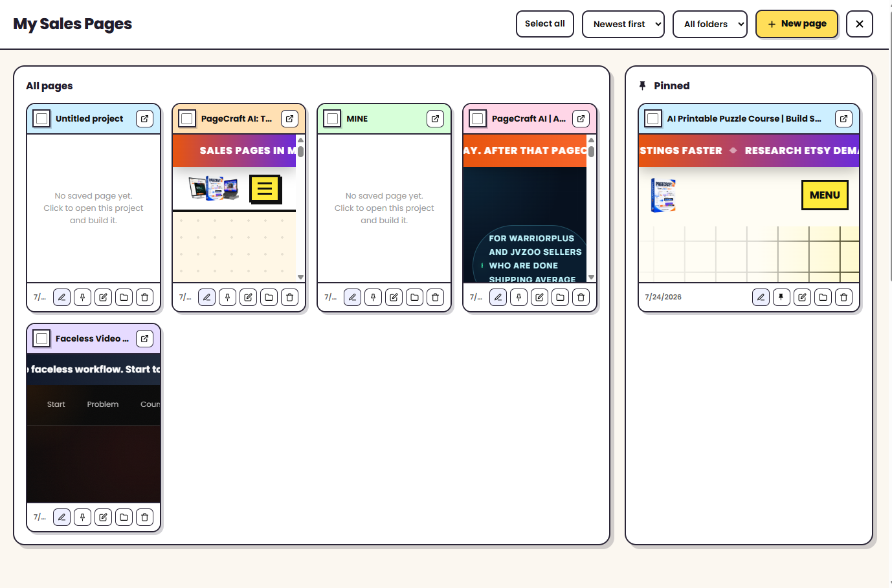Click the square-pen edit icon on AI Printable Puzzle Course
The width and height of the screenshot is (892, 588).
point(802,298)
